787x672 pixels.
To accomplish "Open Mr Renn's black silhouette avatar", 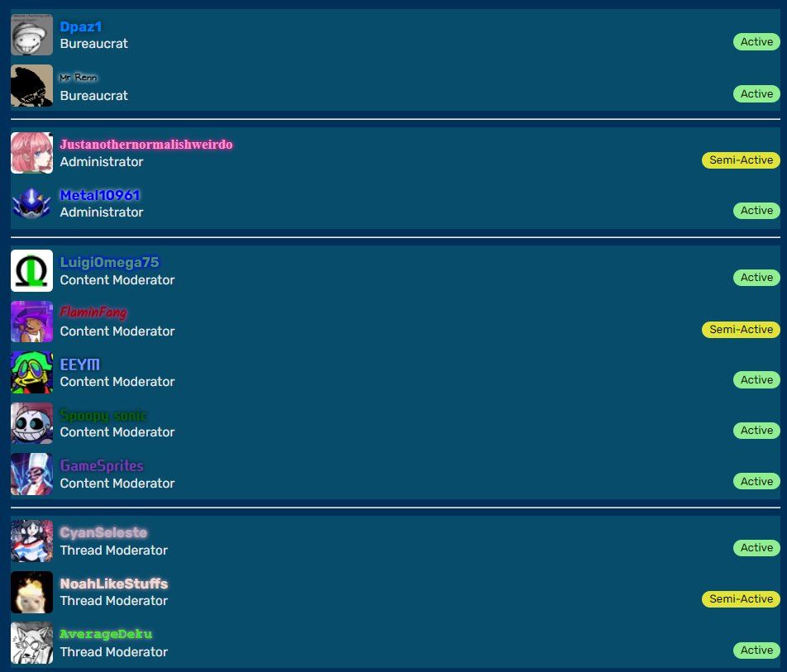I will pos(31,85).
